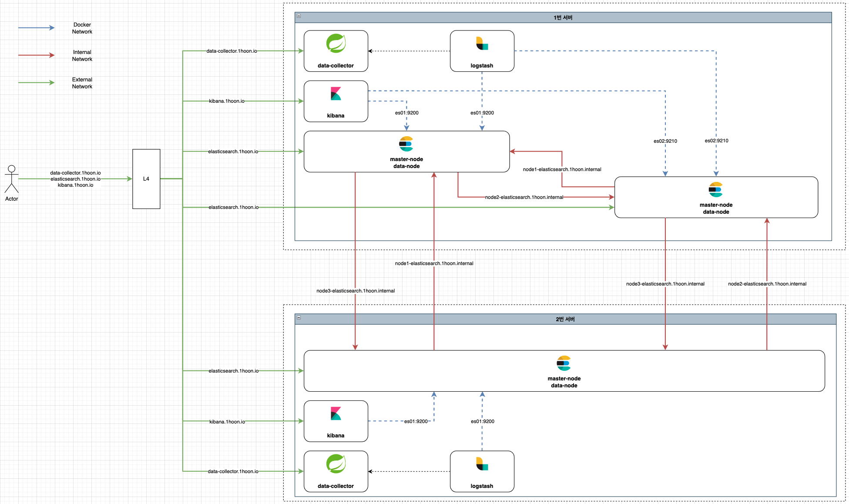Click the red Internal Network legend arrow
This screenshot has height=504, width=849.
point(36,55)
